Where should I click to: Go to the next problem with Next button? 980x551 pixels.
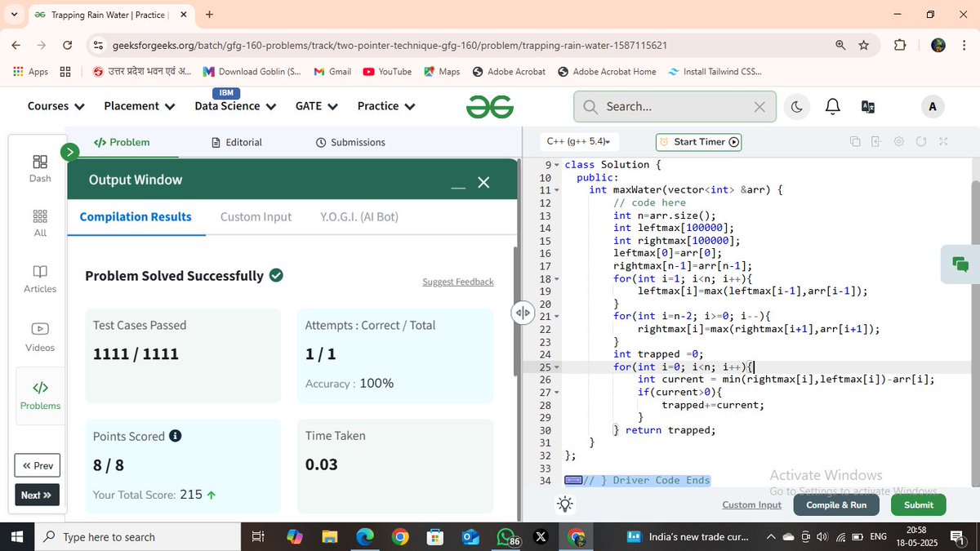click(37, 495)
